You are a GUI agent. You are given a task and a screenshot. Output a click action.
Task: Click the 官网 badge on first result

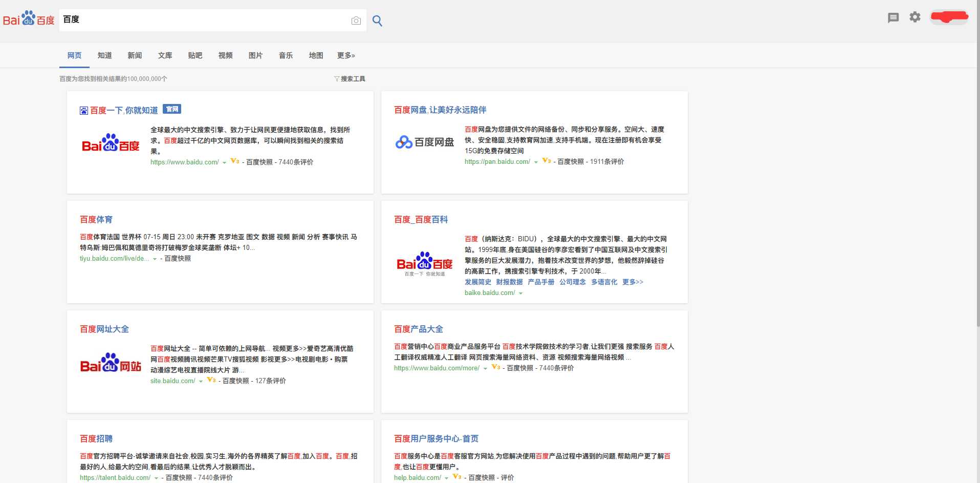pos(172,109)
